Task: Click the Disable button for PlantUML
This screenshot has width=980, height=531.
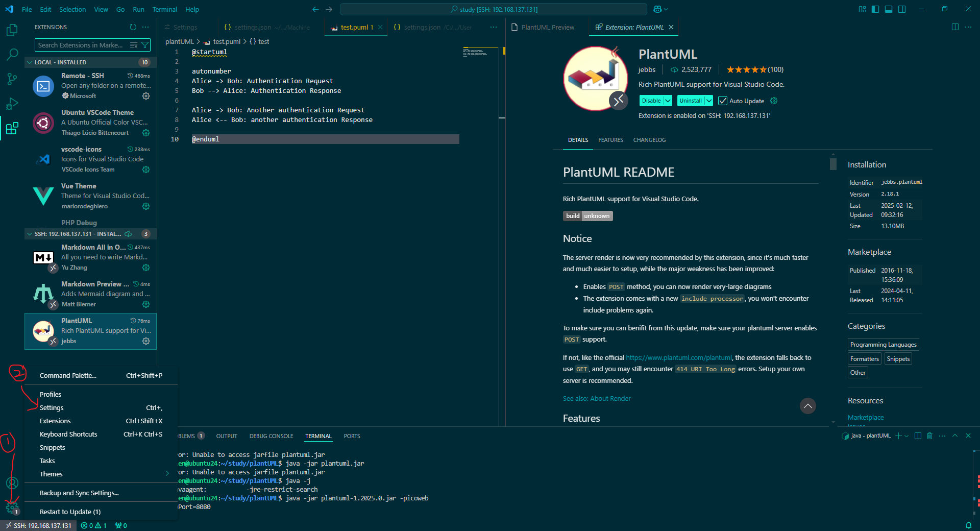Action: pyautogui.click(x=652, y=101)
